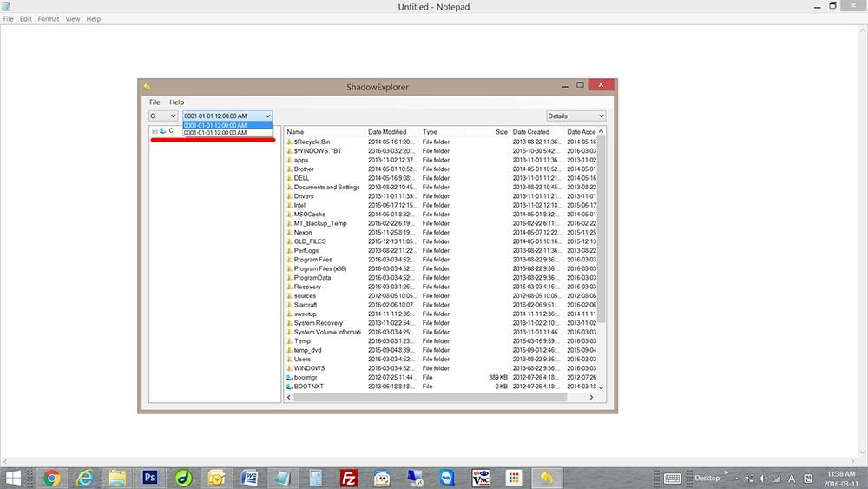Choose the highlighted 0001-01-01 dropdown entry

tap(227, 125)
